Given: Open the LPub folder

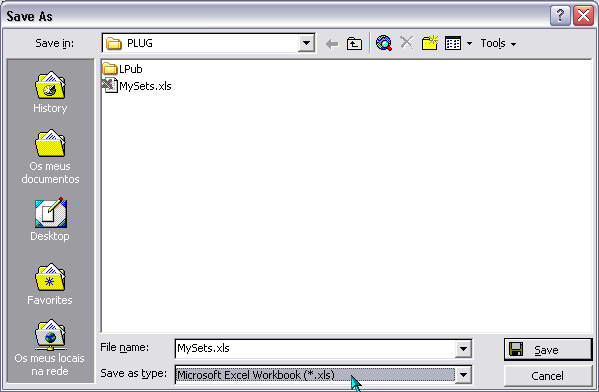Looking at the screenshot, I should click(x=122, y=69).
